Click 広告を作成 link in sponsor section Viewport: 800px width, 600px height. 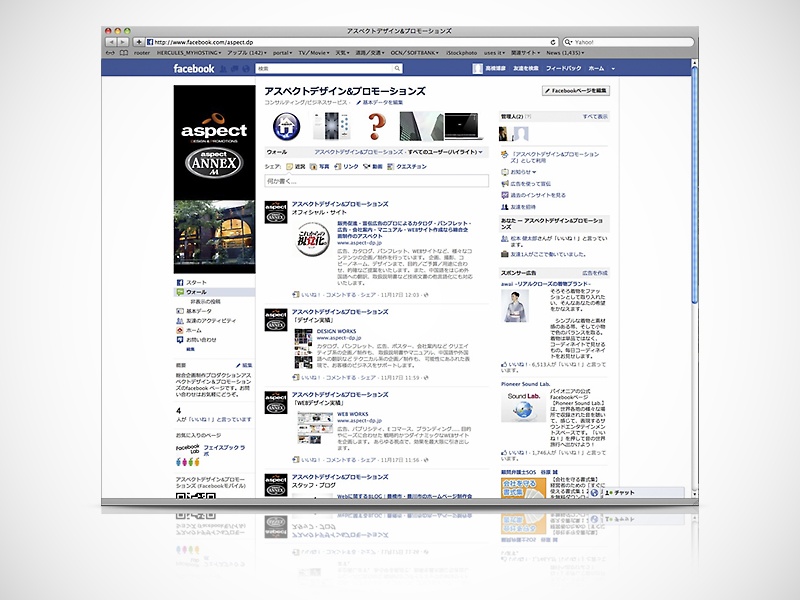point(595,273)
